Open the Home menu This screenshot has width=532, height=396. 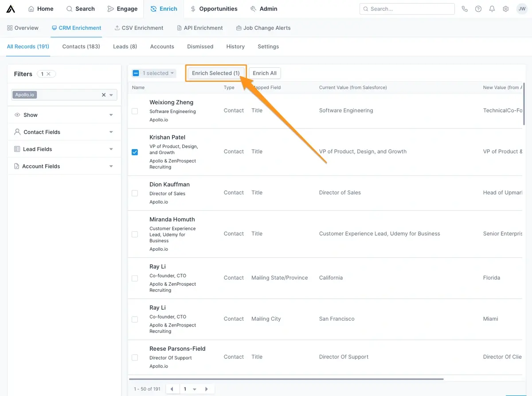(x=41, y=9)
